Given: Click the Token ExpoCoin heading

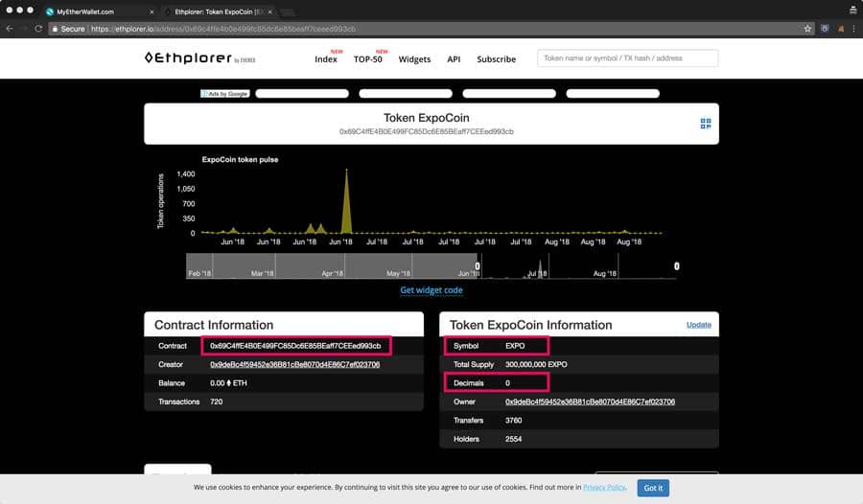Looking at the screenshot, I should click(x=427, y=118).
